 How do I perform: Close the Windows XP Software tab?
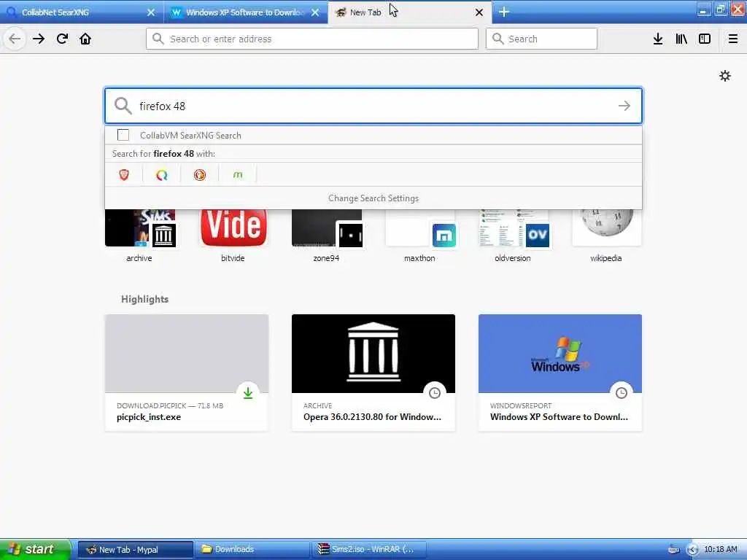point(315,12)
